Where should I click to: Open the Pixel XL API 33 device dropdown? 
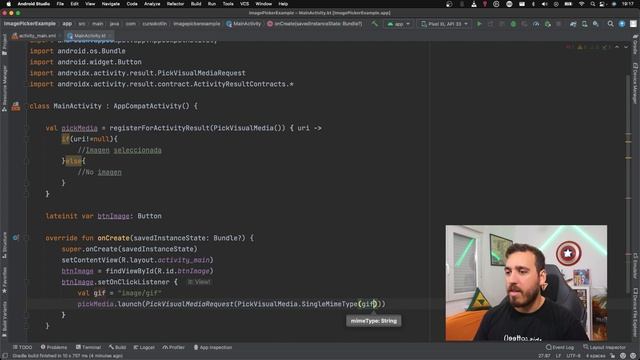click(444, 24)
